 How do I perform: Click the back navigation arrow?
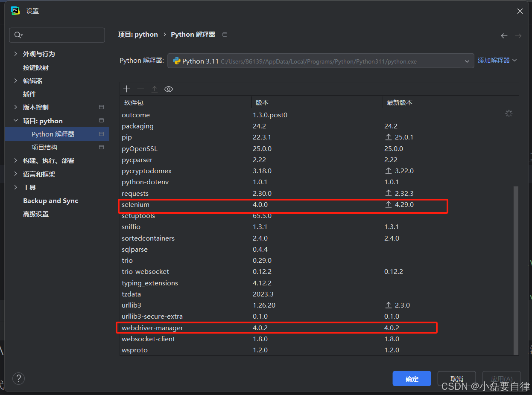pos(504,36)
